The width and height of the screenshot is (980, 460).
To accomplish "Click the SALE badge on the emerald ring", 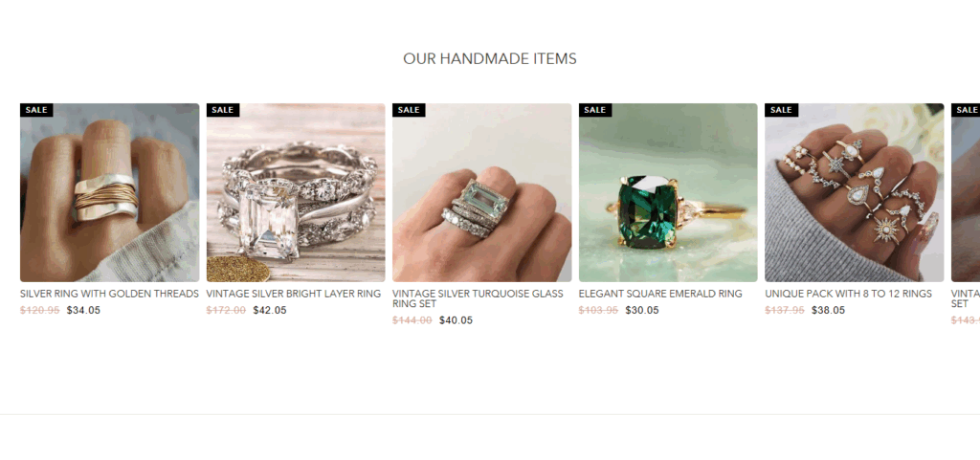I will point(595,110).
